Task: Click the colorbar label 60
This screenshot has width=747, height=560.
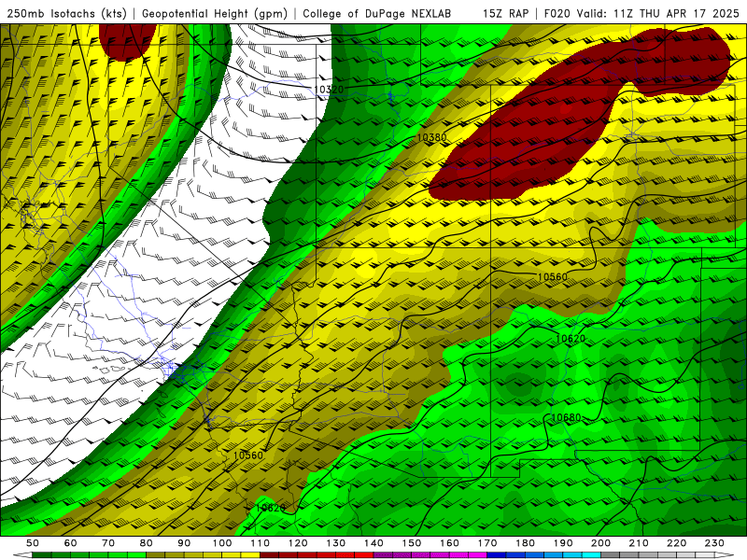Action: (x=70, y=543)
